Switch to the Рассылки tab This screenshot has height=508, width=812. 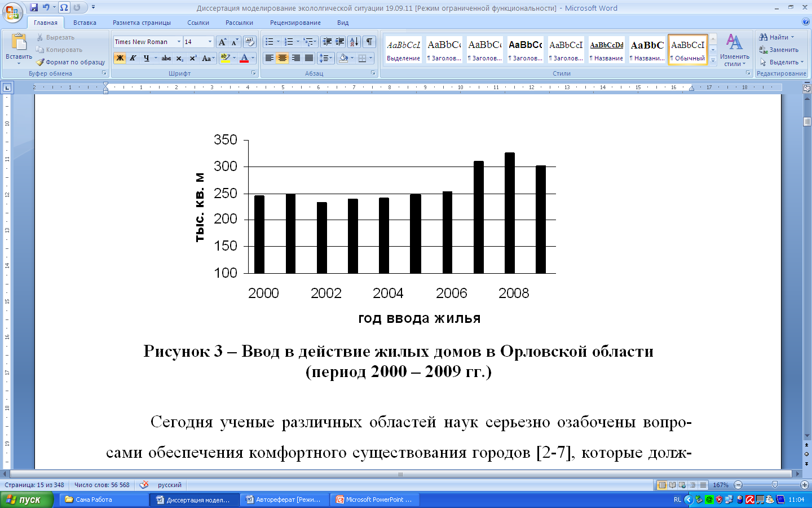click(239, 23)
